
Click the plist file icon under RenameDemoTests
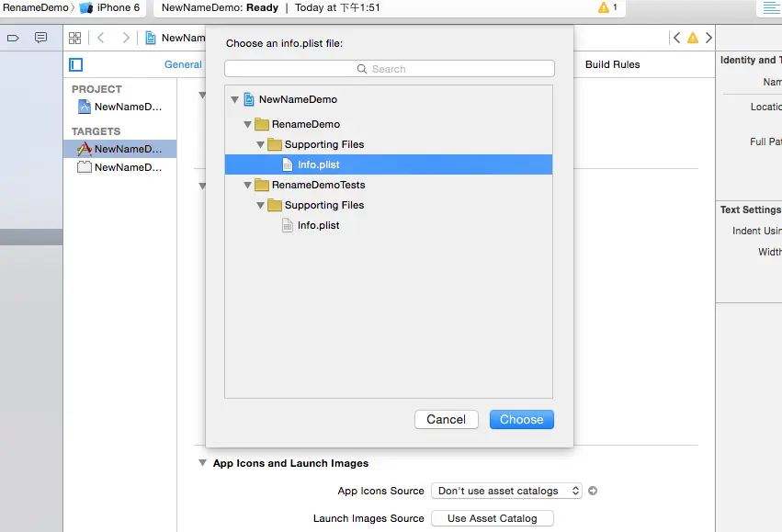pyautogui.click(x=288, y=225)
